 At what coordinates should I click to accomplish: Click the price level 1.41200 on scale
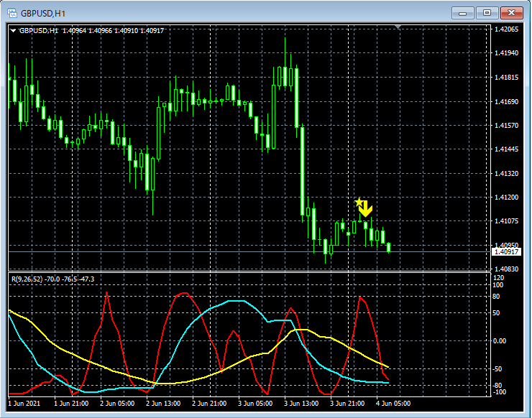click(x=507, y=198)
